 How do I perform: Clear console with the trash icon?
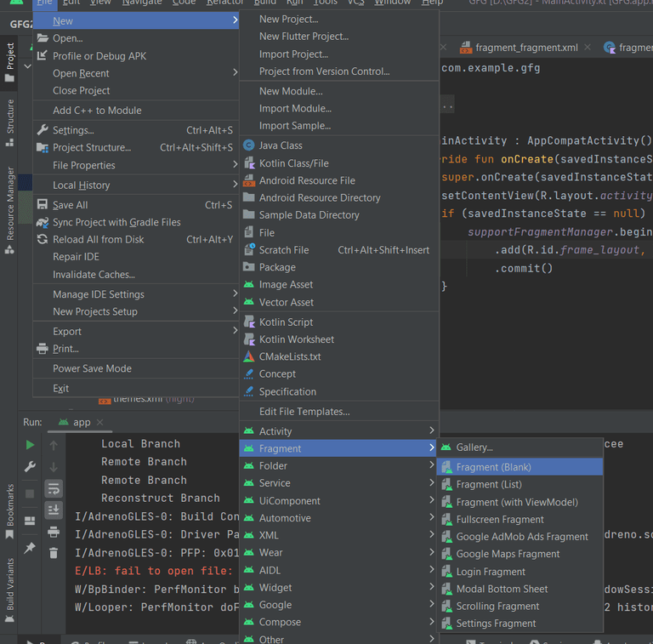tap(54, 553)
